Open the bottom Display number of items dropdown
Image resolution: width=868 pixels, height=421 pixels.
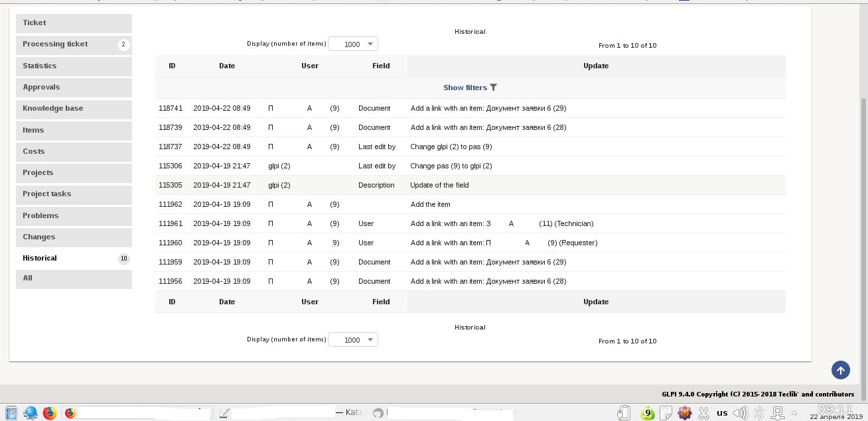pyautogui.click(x=352, y=339)
